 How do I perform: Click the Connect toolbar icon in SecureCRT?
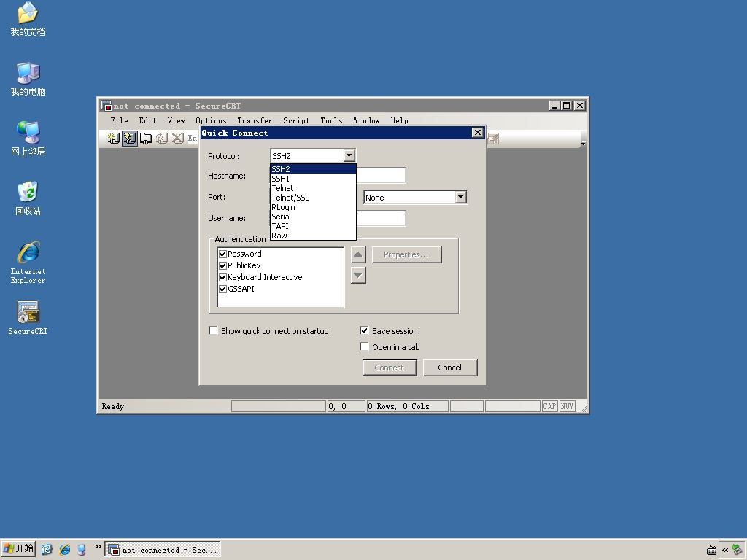coord(113,138)
